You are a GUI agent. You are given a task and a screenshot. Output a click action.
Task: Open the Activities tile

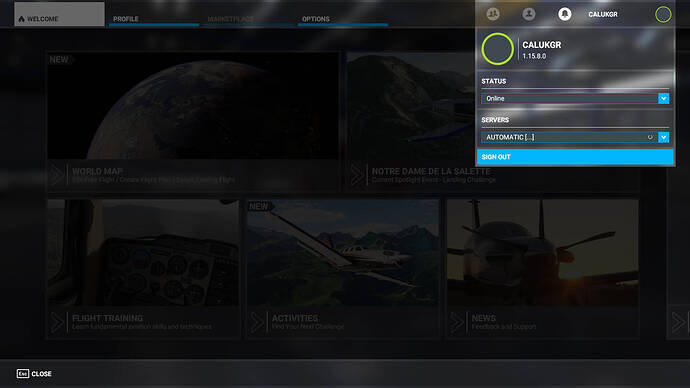343,269
